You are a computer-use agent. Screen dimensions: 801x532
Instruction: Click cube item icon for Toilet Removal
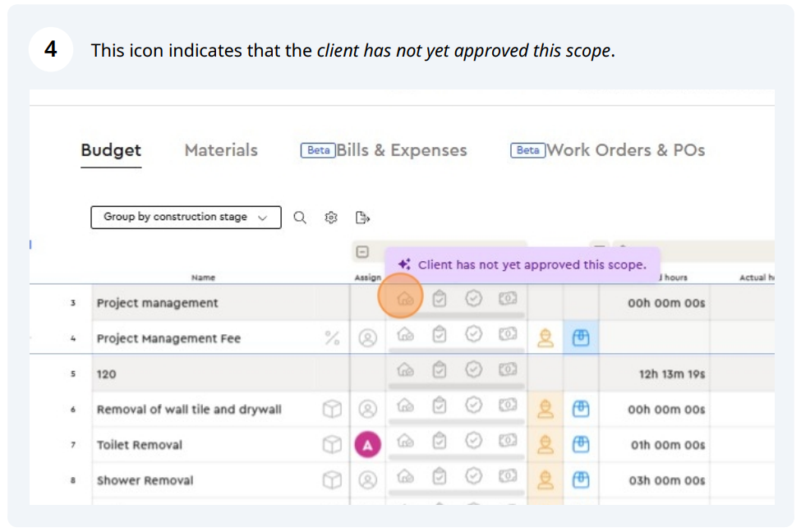(x=331, y=445)
